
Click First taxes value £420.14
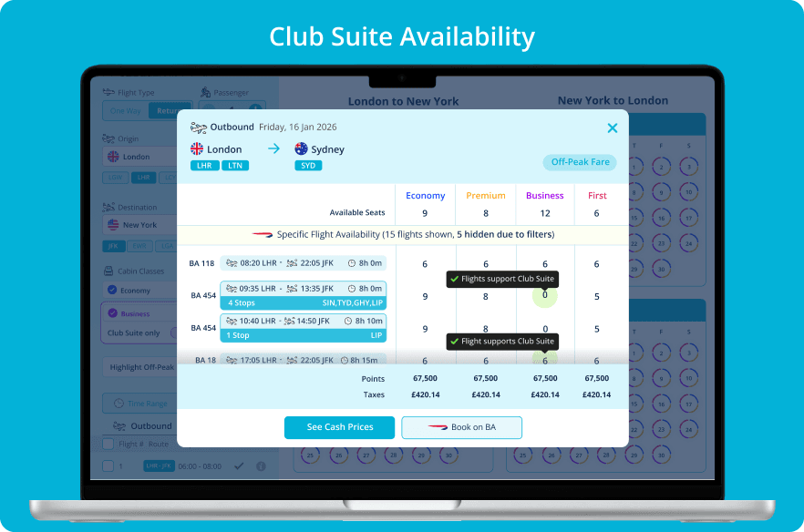[x=596, y=394]
